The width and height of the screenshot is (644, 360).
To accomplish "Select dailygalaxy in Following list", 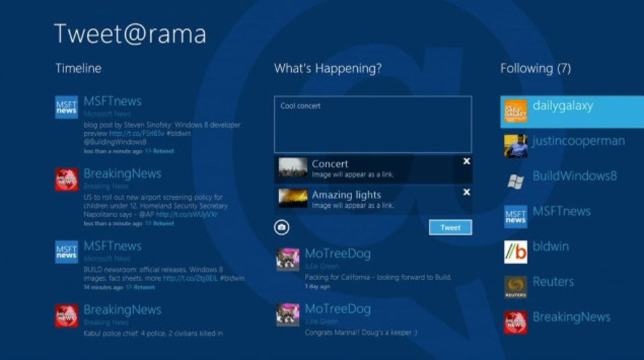I will [x=572, y=112].
